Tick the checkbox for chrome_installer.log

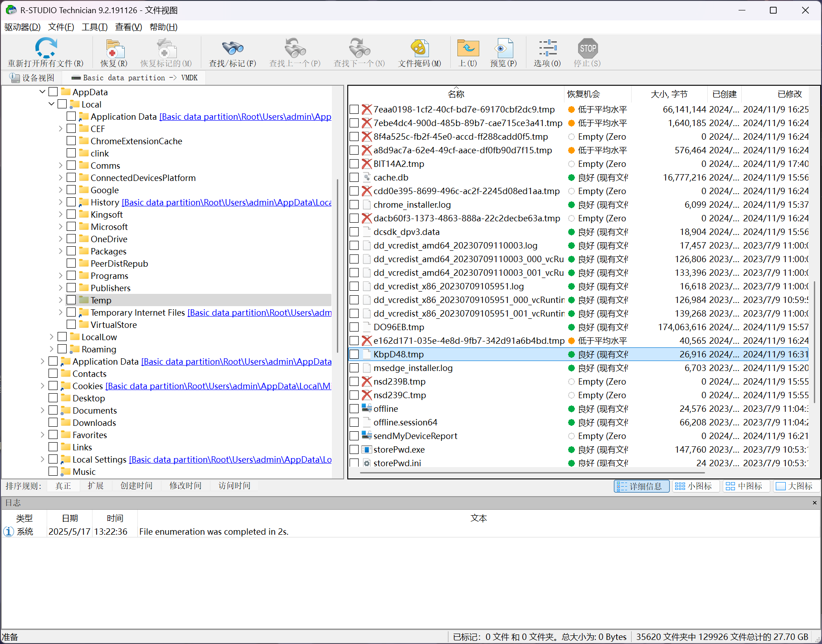pyautogui.click(x=355, y=205)
